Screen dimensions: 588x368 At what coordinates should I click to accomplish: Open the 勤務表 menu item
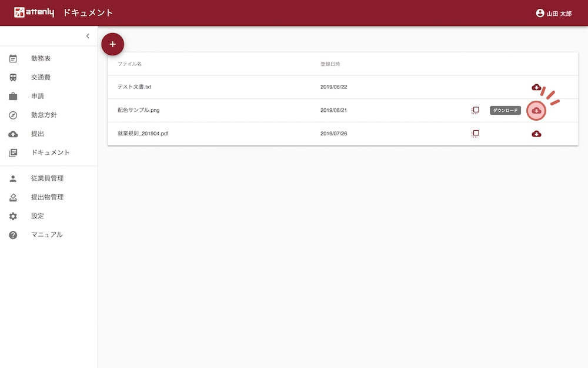coord(41,59)
